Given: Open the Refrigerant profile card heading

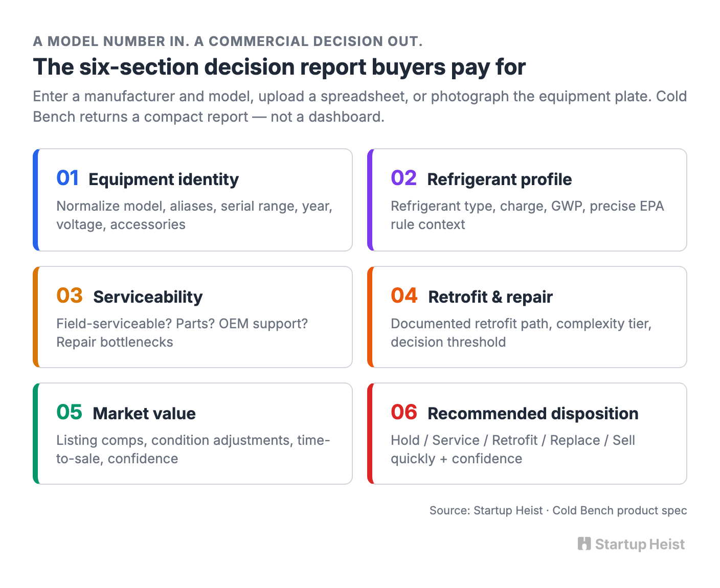Looking at the screenshot, I should click(500, 179).
